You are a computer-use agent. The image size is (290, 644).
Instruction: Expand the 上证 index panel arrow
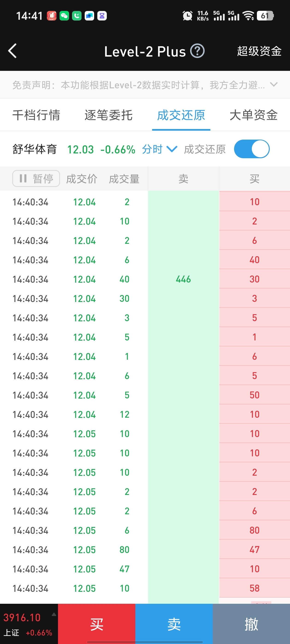point(54,614)
